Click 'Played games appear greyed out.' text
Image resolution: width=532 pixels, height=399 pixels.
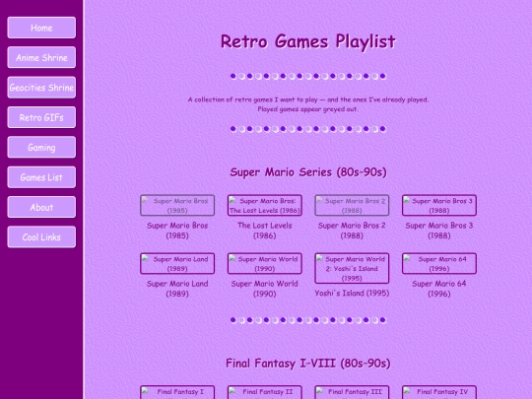[308, 109]
